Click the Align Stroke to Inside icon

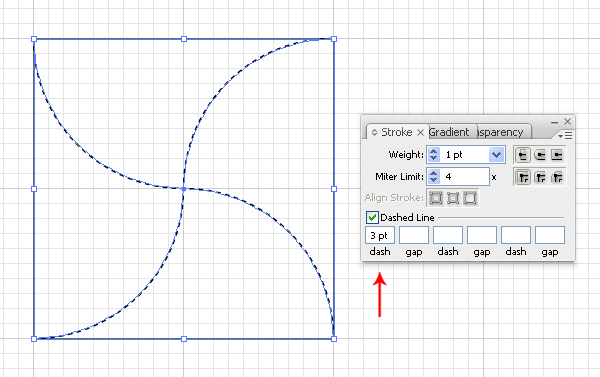453,198
